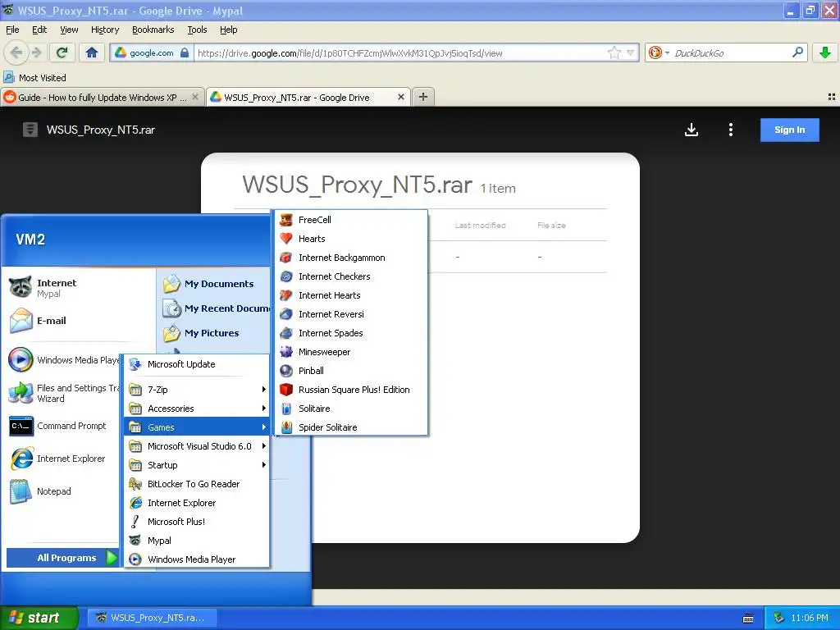Open the History menu
This screenshot has width=840, height=630.
[x=104, y=30]
